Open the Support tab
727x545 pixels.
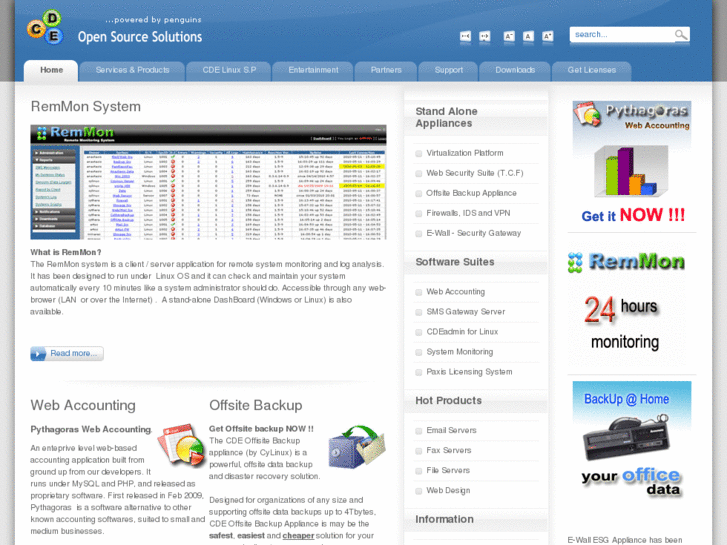click(448, 70)
